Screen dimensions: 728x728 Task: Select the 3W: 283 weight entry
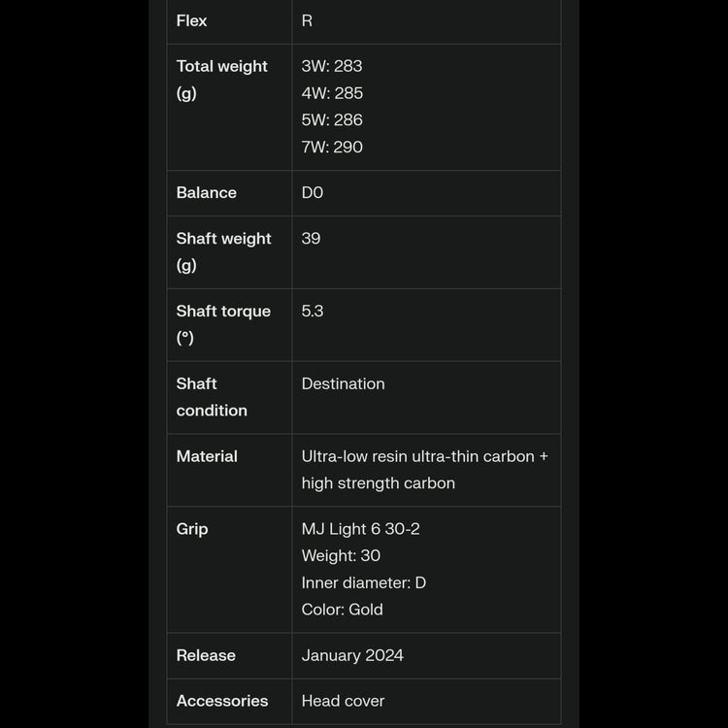pyautogui.click(x=332, y=66)
